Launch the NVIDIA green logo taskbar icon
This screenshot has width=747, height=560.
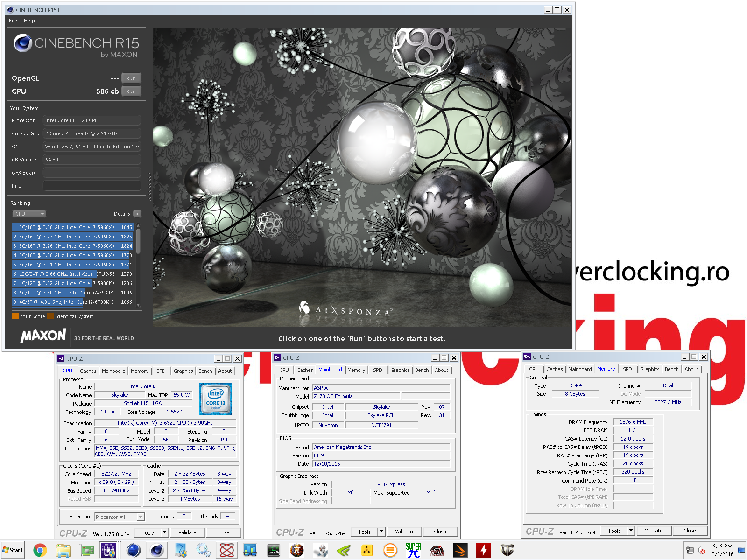(x=344, y=551)
